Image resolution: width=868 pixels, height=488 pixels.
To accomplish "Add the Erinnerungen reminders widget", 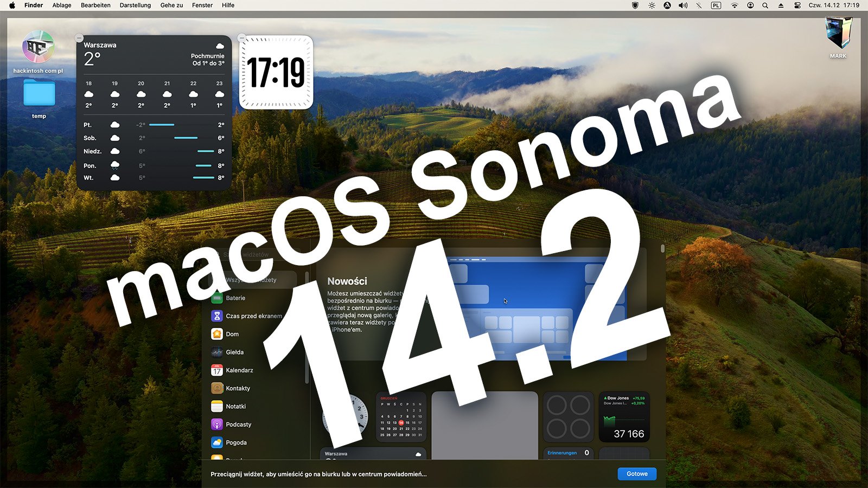I will (568, 453).
